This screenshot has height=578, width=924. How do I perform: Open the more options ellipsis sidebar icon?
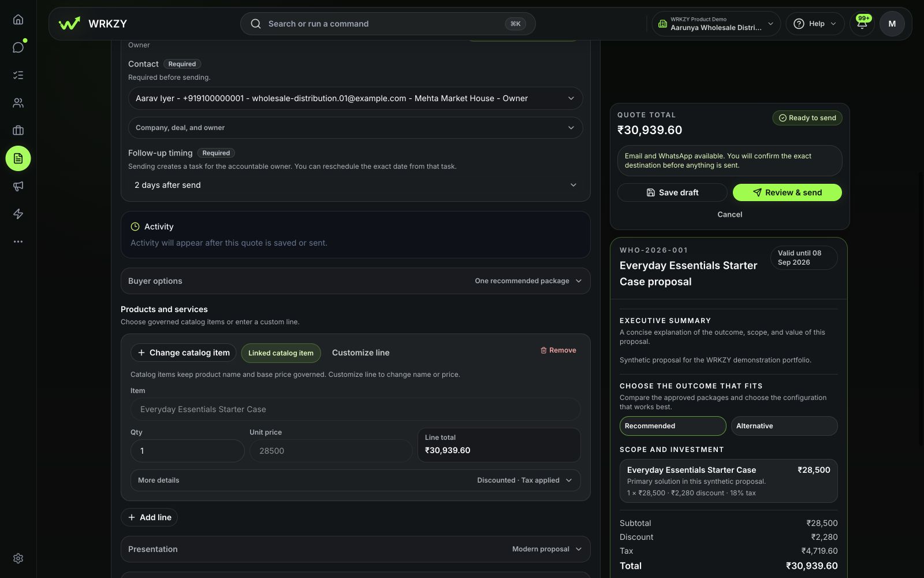[x=18, y=242]
